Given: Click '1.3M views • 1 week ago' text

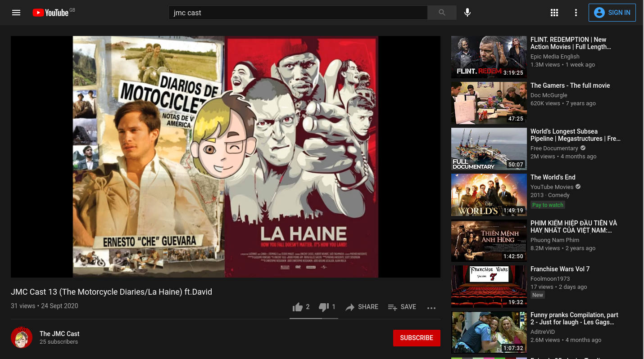Looking at the screenshot, I should 563,65.
